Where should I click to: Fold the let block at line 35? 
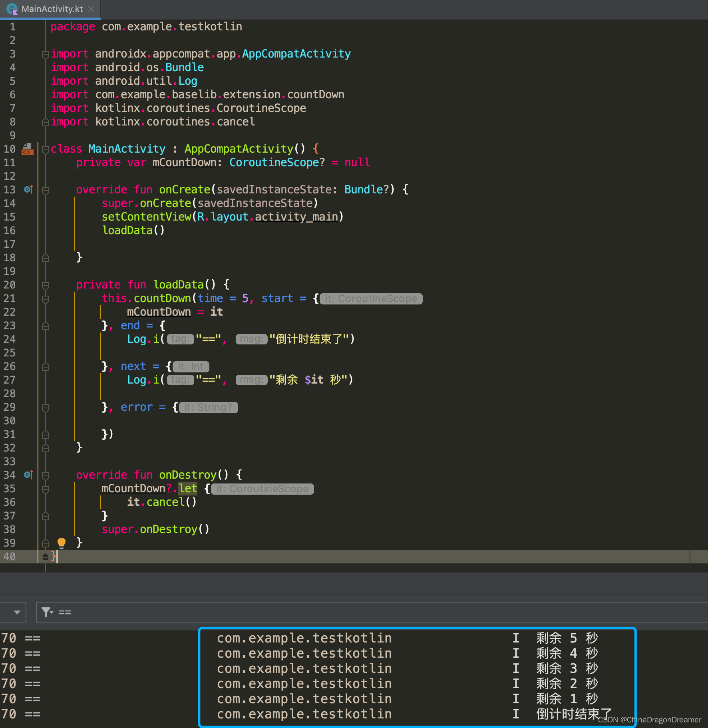coord(46,489)
